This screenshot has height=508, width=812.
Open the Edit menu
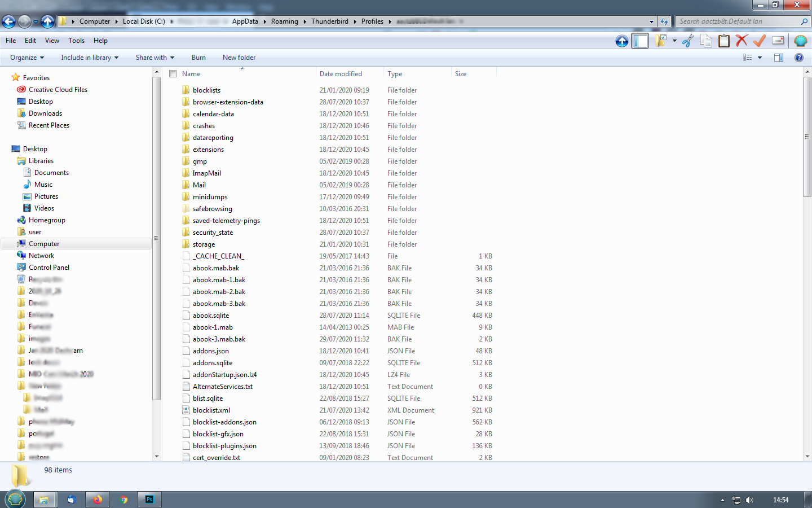point(30,41)
